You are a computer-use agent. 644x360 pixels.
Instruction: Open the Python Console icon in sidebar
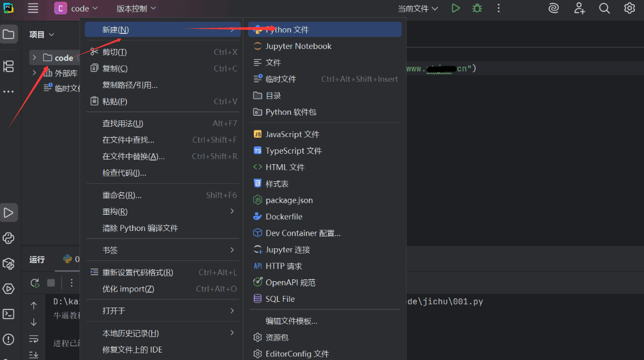9,238
